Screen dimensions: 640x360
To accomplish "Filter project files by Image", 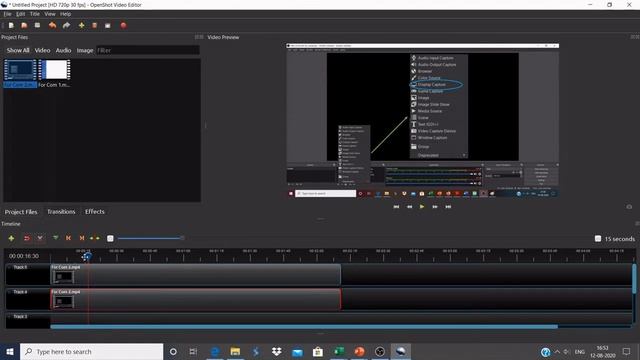I will pos(85,50).
